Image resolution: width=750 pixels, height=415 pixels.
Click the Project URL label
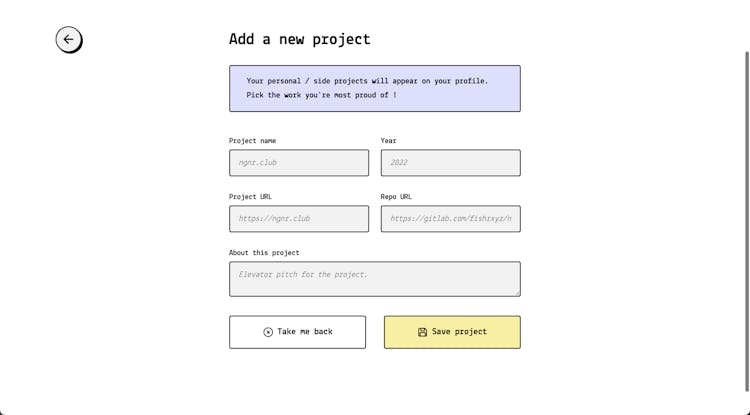tap(250, 197)
